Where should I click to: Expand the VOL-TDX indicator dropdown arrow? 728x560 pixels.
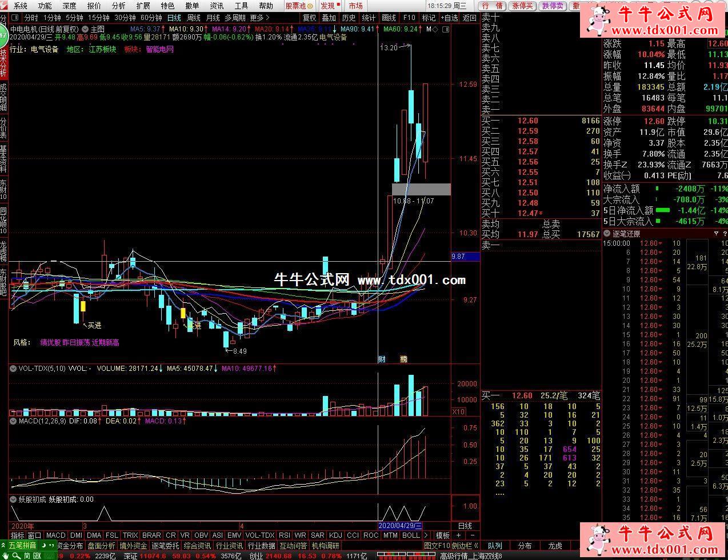point(13,369)
